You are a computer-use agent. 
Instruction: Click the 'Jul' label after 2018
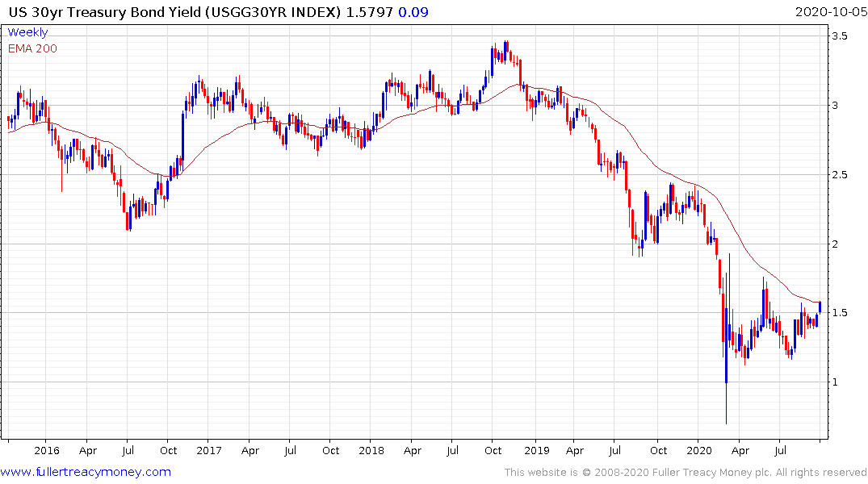tap(451, 450)
